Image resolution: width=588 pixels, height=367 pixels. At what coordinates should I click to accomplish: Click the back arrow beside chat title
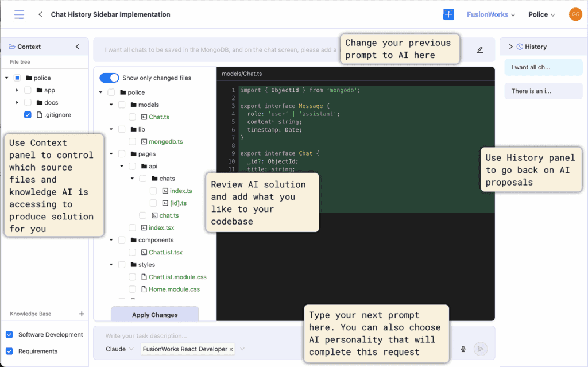40,14
